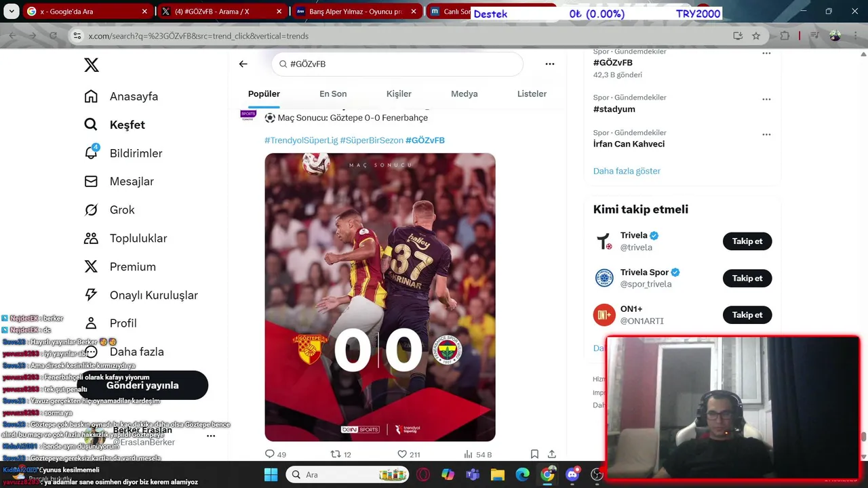Click Daha fazla göster link

coord(627,171)
